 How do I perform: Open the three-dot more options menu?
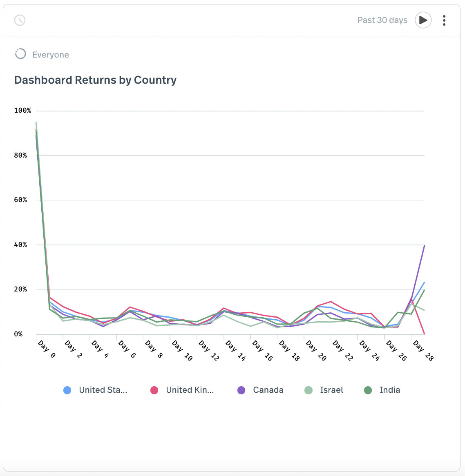[x=444, y=20]
